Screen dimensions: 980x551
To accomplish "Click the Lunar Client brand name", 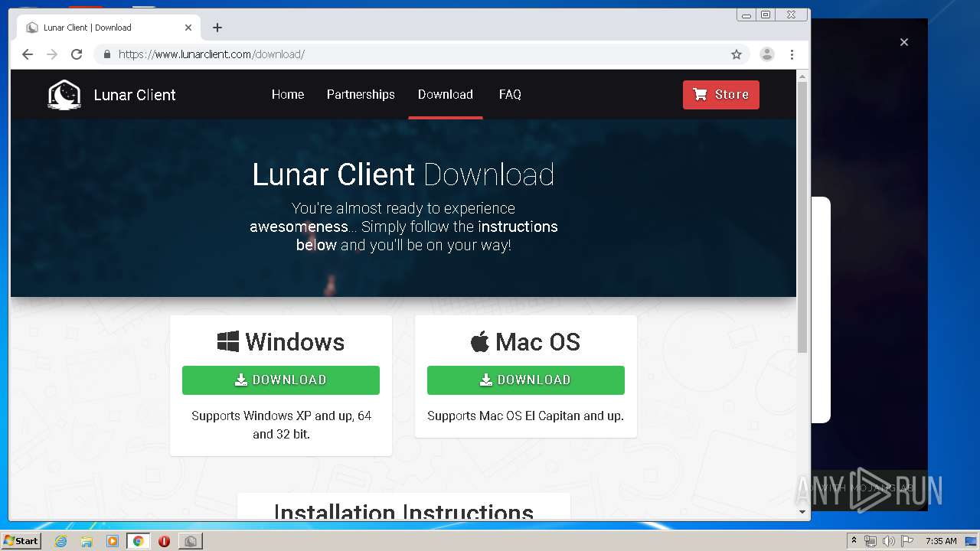I will 135,95.
